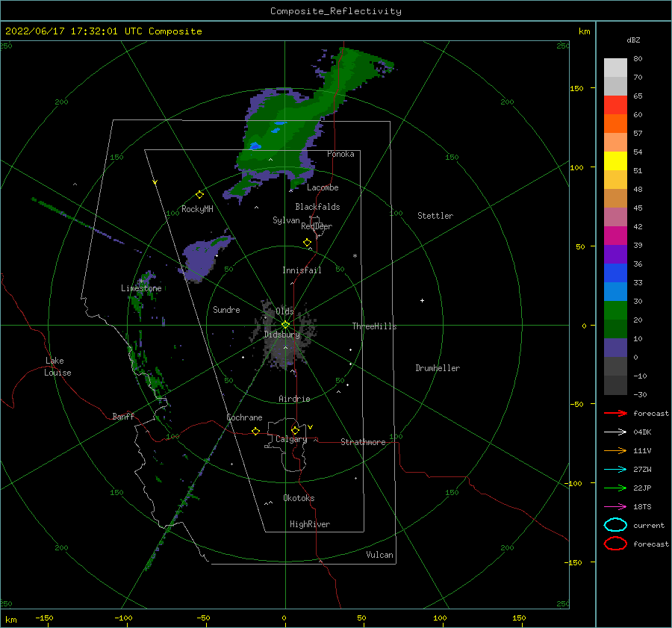Viewport: 672px width, 628px height.
Task: Click the 80 dBZ legend value
Action: 638,59
